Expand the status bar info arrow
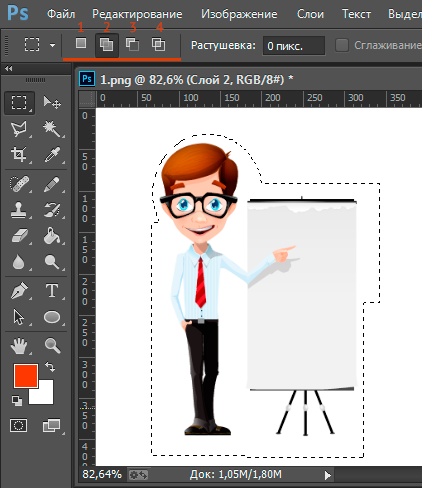The width and height of the screenshot is (422, 488). pos(328,475)
